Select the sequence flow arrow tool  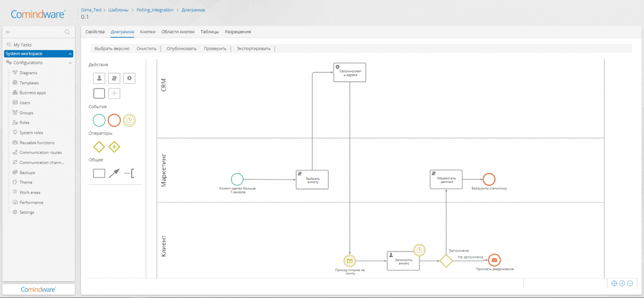114,173
